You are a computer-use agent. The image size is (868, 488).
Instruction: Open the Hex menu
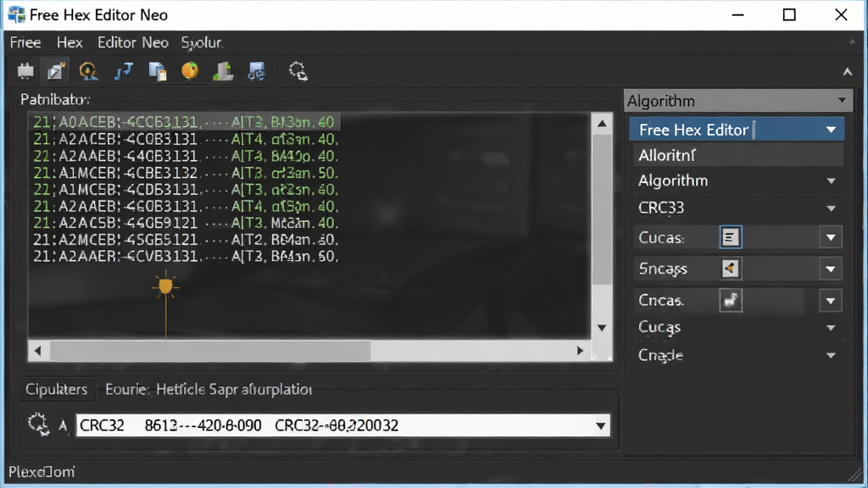(x=70, y=42)
